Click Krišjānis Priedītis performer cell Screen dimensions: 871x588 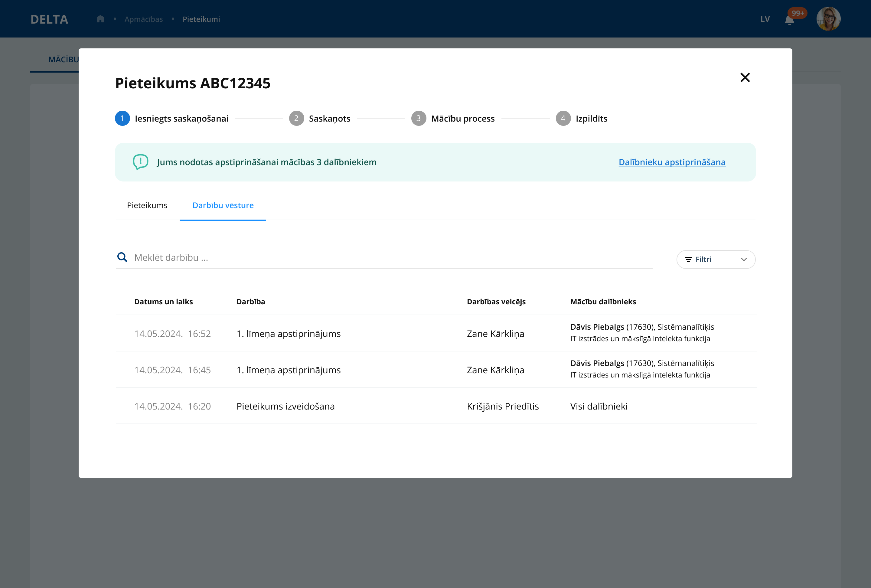[x=503, y=406]
